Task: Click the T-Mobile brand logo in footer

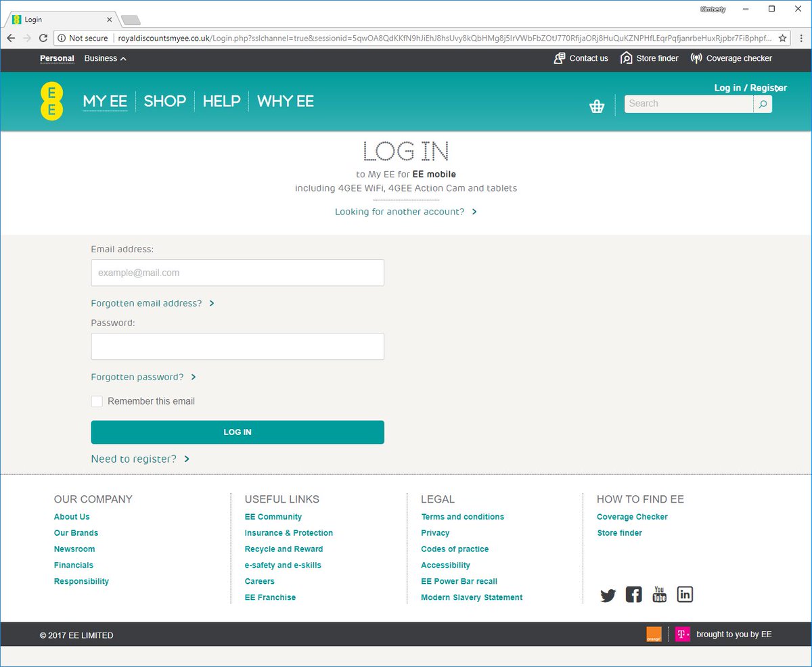Action: 683,635
